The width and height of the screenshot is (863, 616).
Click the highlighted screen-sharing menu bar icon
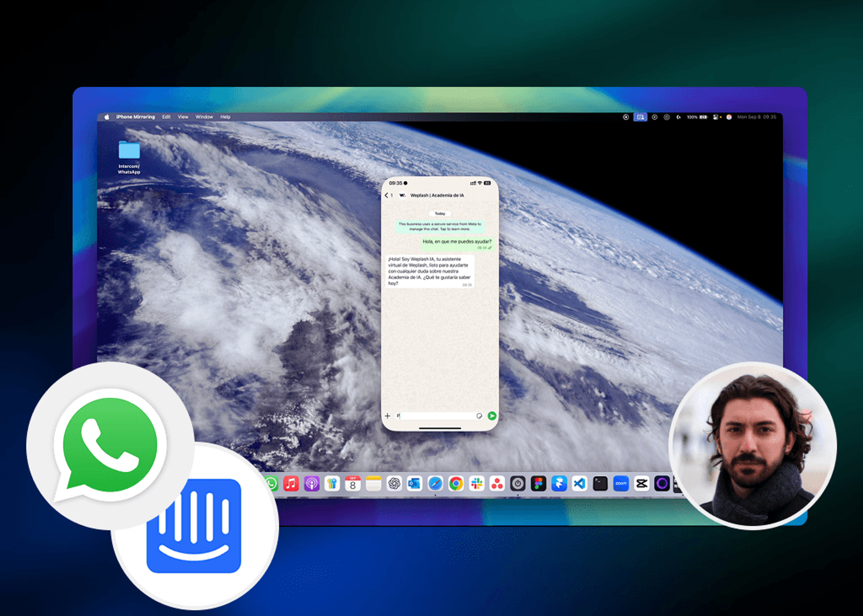[640, 117]
